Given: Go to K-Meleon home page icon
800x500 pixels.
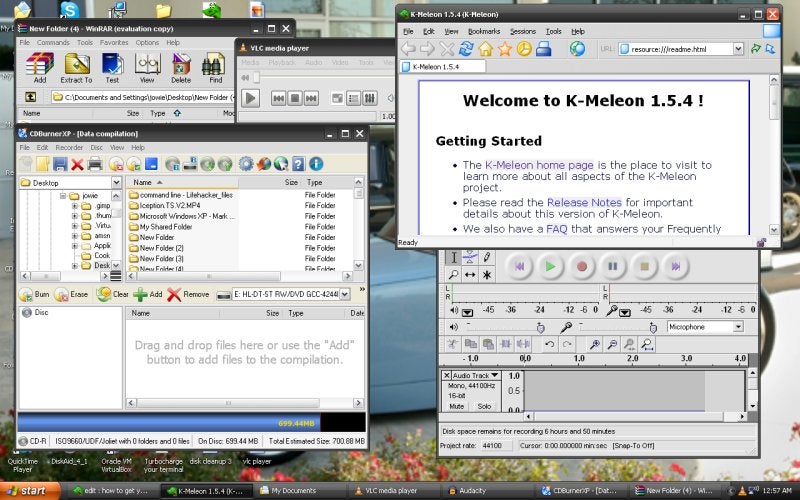Looking at the screenshot, I should coord(485,49).
